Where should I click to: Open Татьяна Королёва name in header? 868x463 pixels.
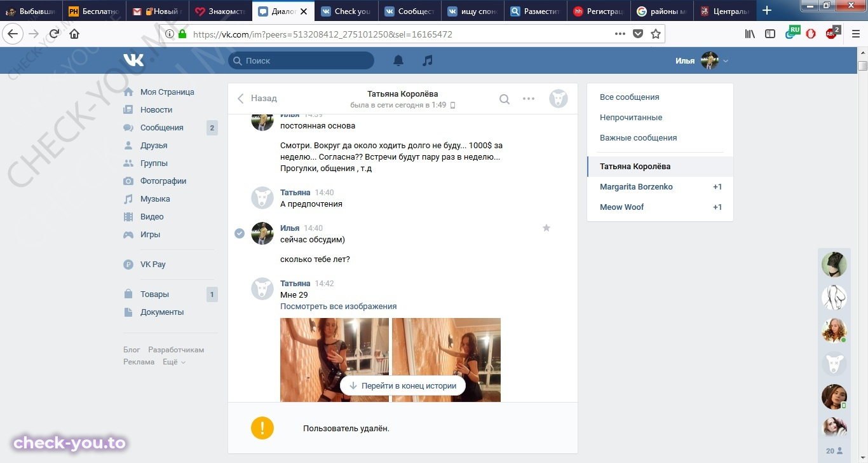(403, 93)
